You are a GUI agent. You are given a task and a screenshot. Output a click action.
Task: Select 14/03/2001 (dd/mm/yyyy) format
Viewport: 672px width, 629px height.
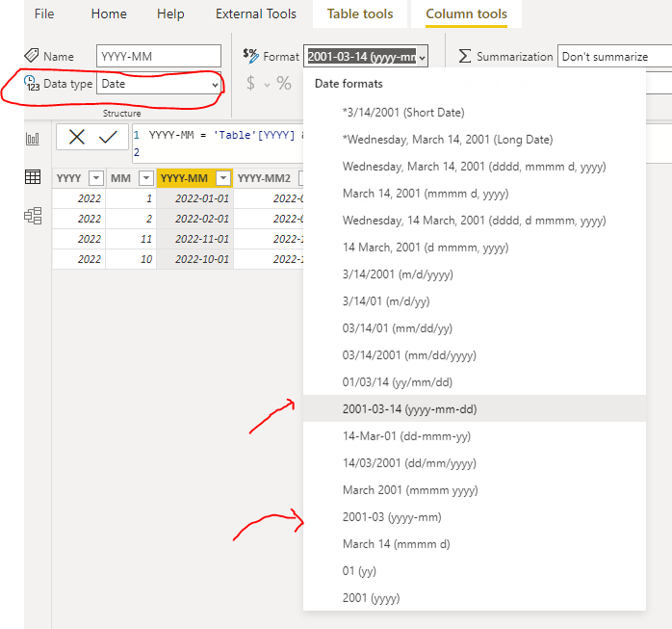click(x=475, y=463)
